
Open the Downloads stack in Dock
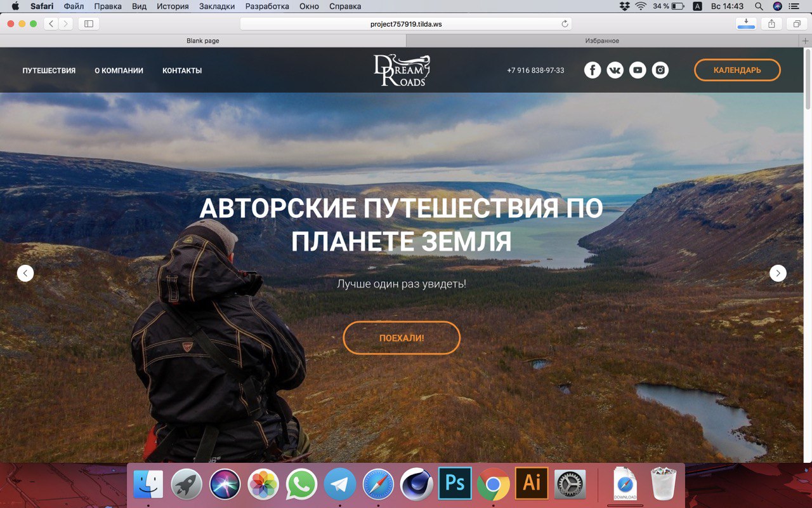(x=625, y=484)
